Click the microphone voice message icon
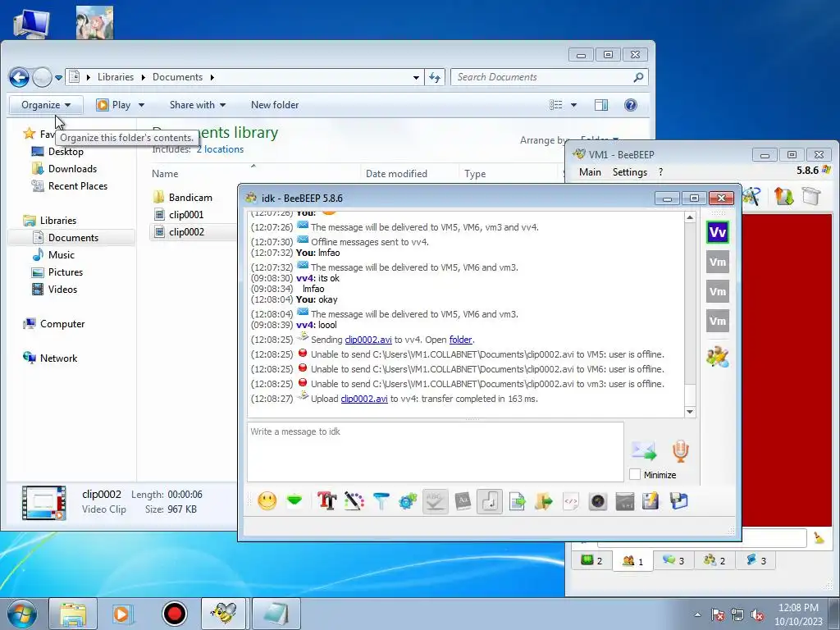This screenshot has width=840, height=630. tap(680, 451)
